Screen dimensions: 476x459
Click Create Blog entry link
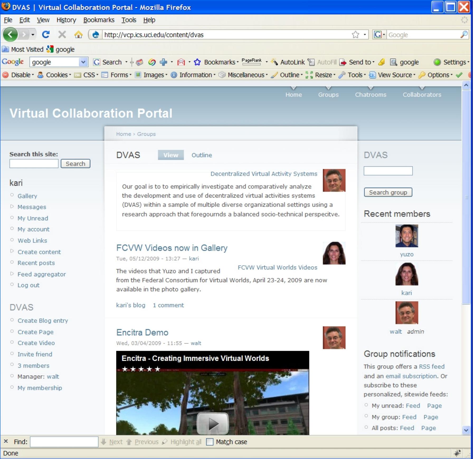pos(43,321)
